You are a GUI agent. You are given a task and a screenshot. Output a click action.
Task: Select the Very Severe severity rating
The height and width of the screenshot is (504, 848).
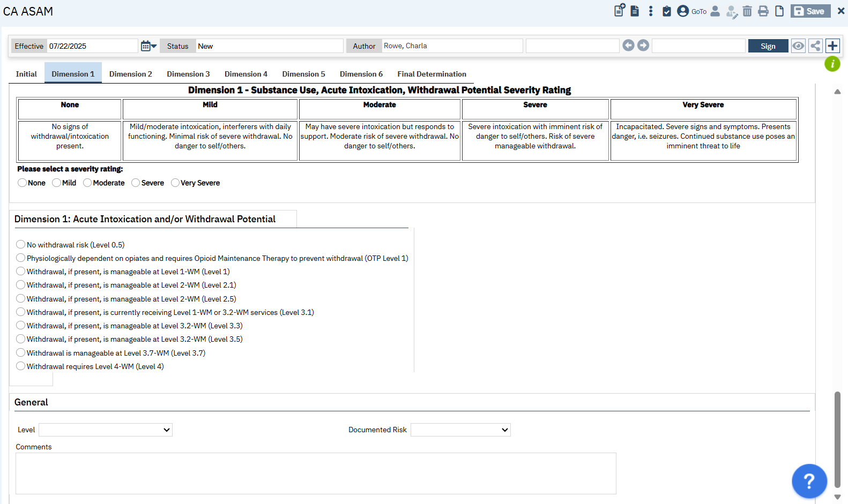point(175,183)
